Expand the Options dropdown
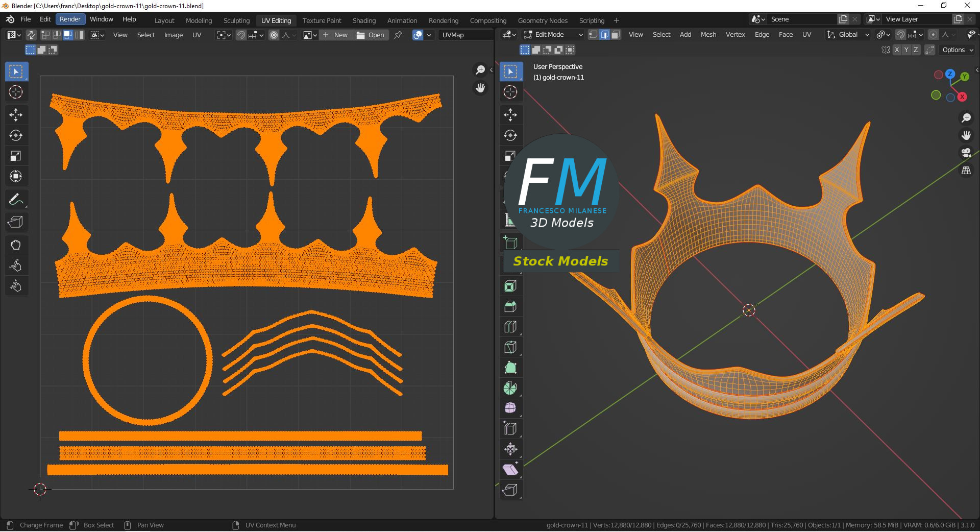 coord(958,50)
